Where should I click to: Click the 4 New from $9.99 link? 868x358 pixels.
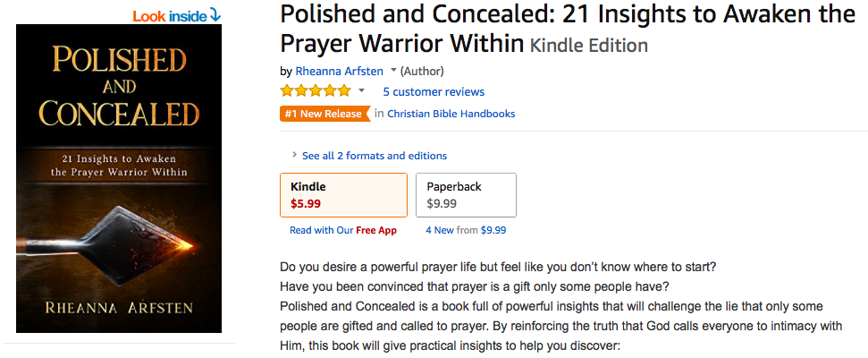point(466,230)
